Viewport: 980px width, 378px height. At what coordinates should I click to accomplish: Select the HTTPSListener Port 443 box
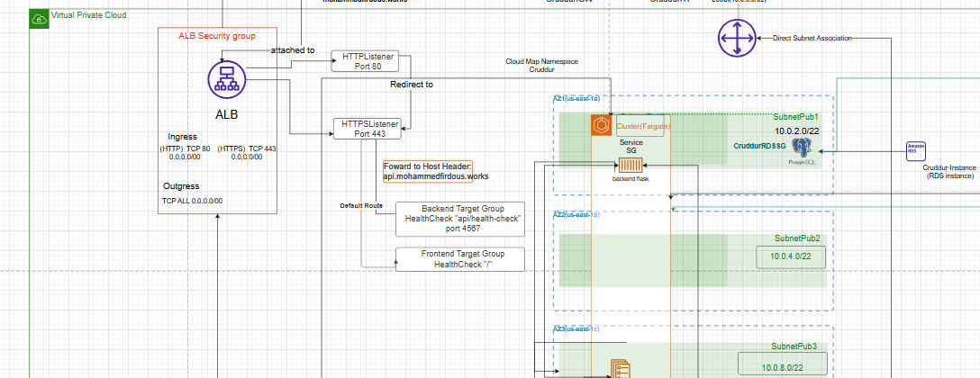367,129
